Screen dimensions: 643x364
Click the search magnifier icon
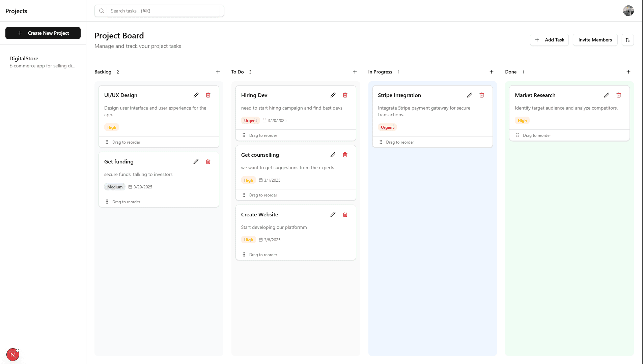click(x=102, y=11)
